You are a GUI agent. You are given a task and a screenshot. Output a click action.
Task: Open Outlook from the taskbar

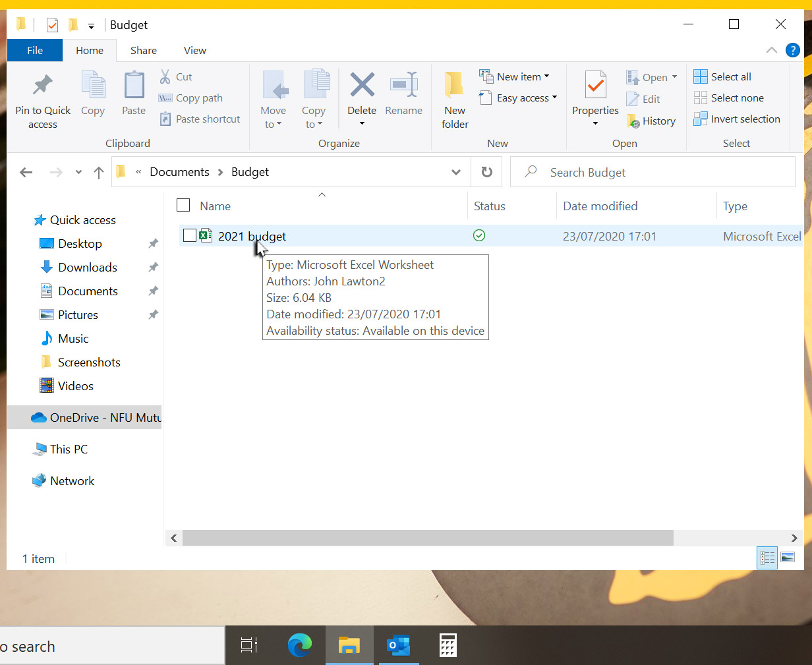pyautogui.click(x=398, y=645)
